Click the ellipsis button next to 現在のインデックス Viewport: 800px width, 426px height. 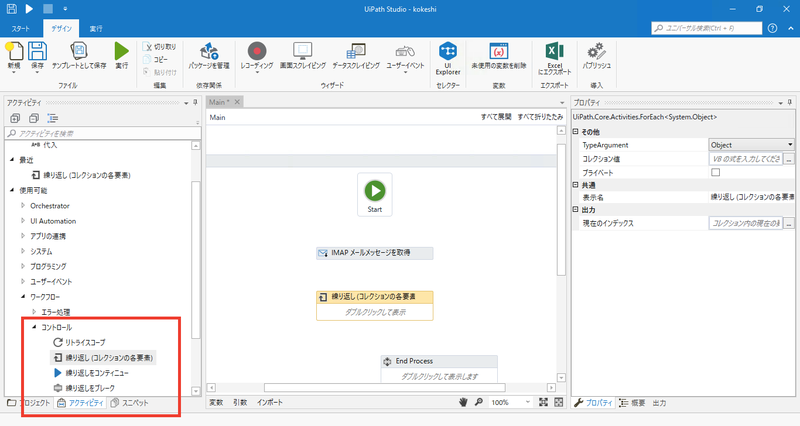(x=789, y=223)
